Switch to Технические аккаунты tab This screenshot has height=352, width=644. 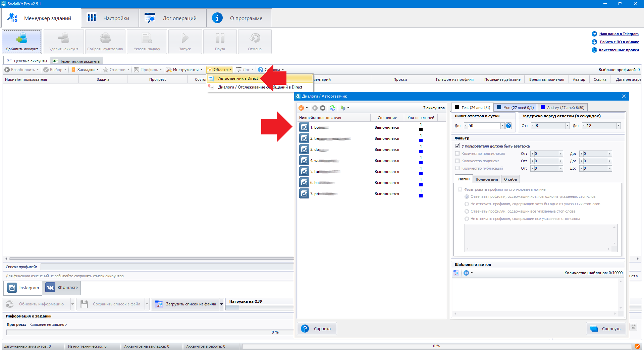(x=77, y=61)
